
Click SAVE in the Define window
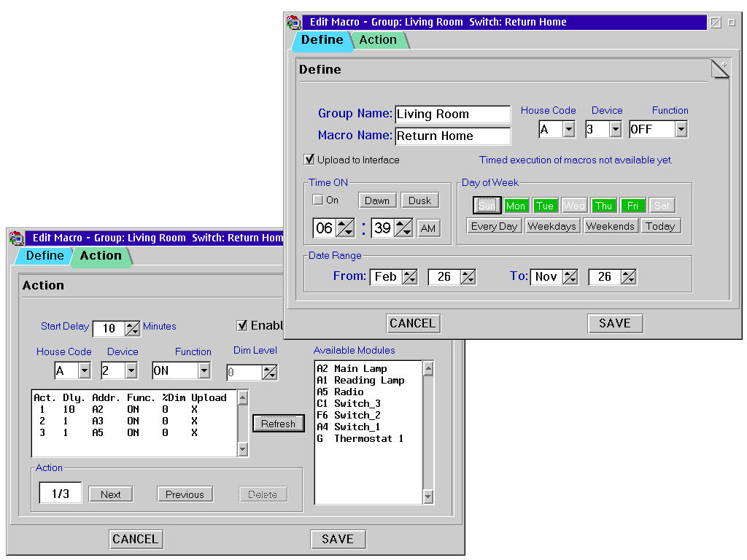[x=615, y=323]
